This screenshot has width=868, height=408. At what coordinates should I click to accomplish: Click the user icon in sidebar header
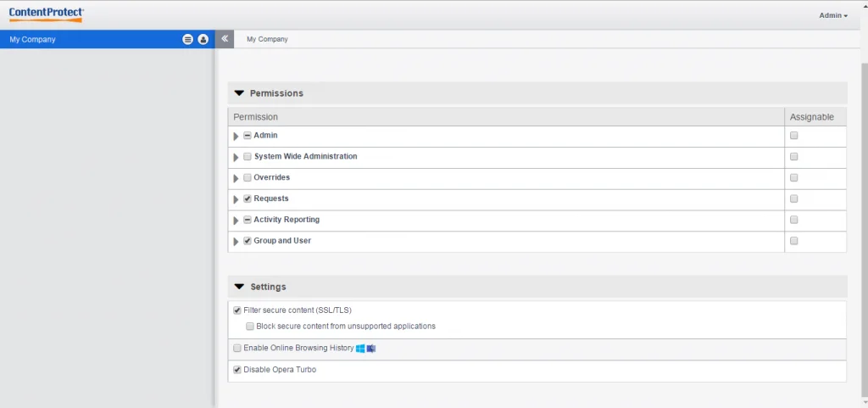tap(203, 39)
